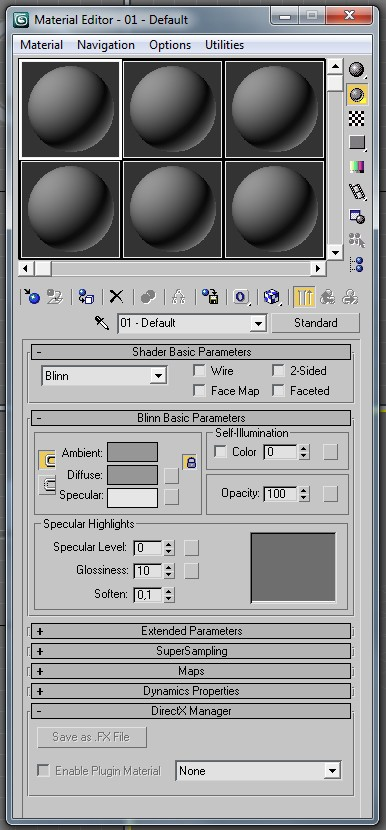Click Put Material to Scene icon
Viewport: 386px width, 830px height.
[55, 297]
